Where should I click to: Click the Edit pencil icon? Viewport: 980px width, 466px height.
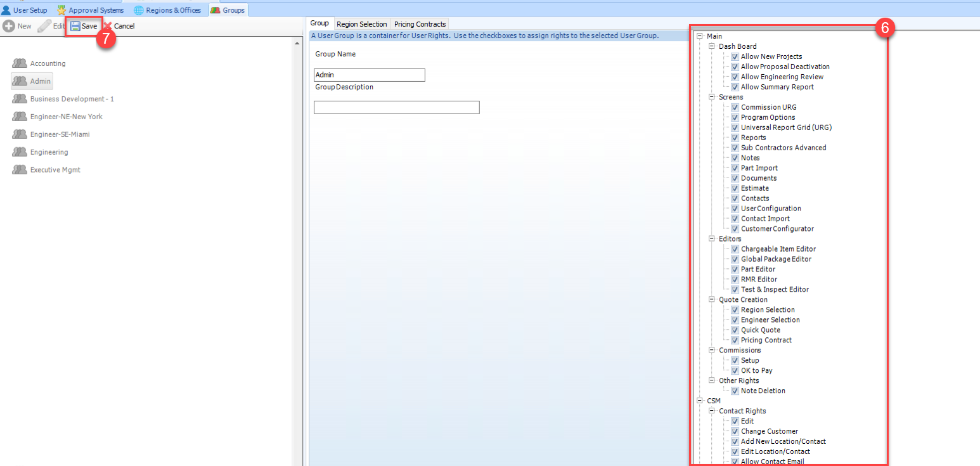click(44, 26)
